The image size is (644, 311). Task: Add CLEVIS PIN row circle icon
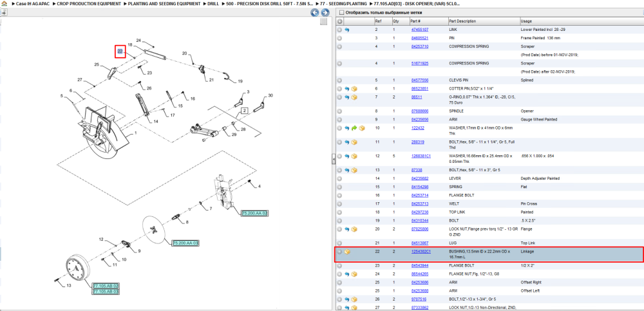339,80
